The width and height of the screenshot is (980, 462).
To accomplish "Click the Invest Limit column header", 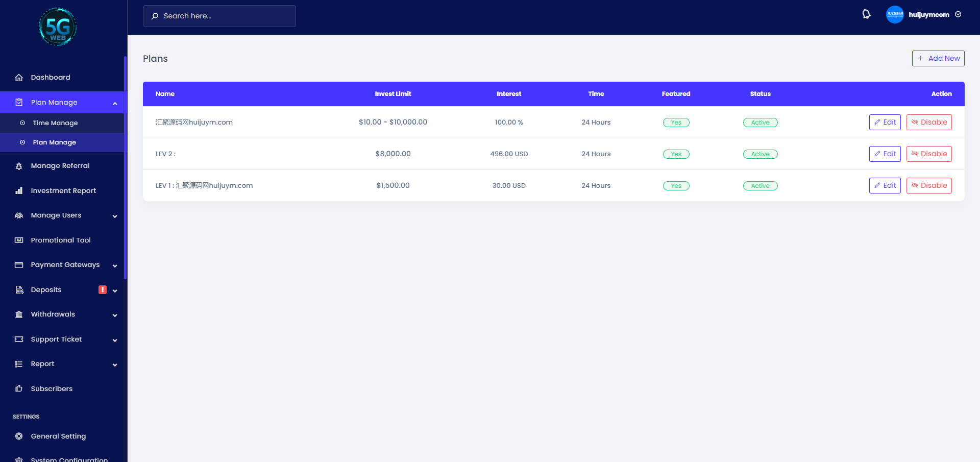I will pyautogui.click(x=393, y=94).
